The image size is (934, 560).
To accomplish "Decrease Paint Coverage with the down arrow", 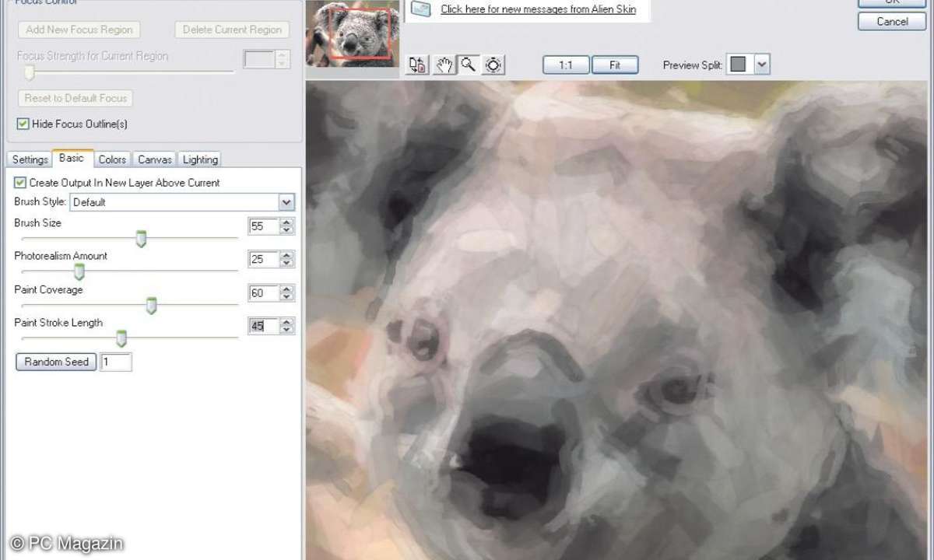I will [287, 297].
